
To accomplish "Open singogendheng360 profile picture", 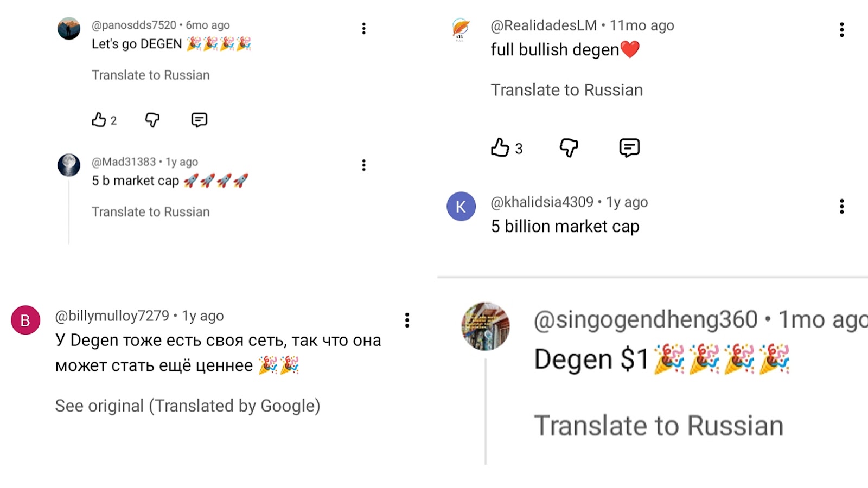I will [486, 326].
